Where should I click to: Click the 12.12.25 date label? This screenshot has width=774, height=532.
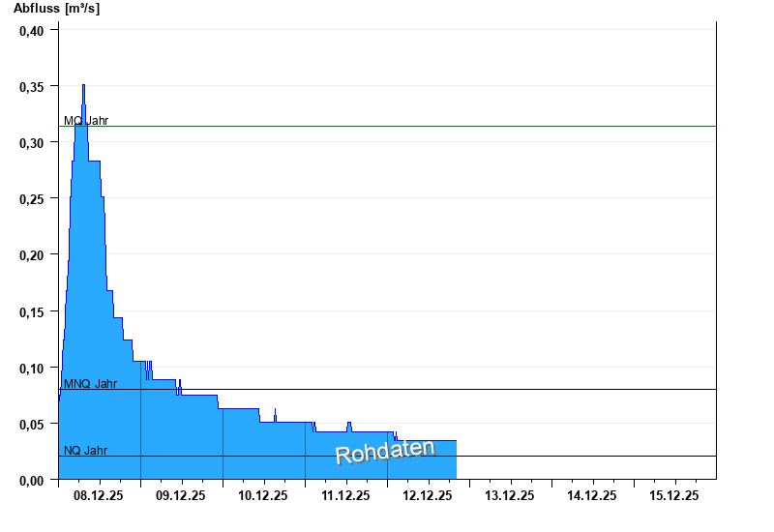tap(428, 495)
